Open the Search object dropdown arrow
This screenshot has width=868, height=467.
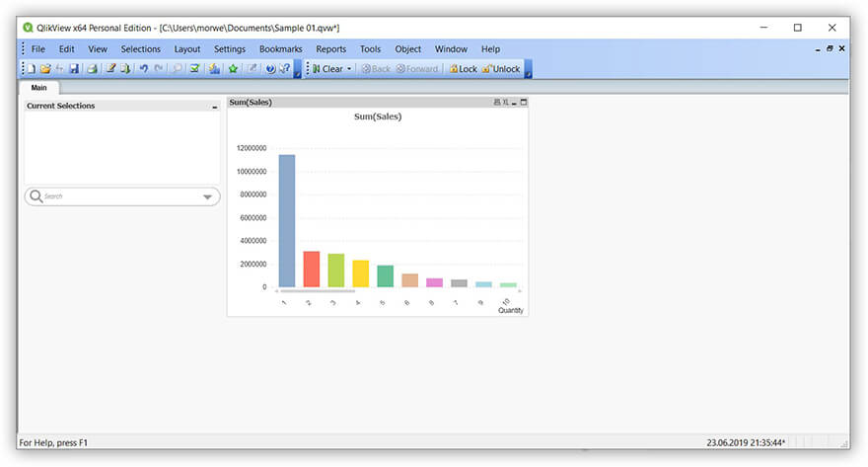coord(207,196)
